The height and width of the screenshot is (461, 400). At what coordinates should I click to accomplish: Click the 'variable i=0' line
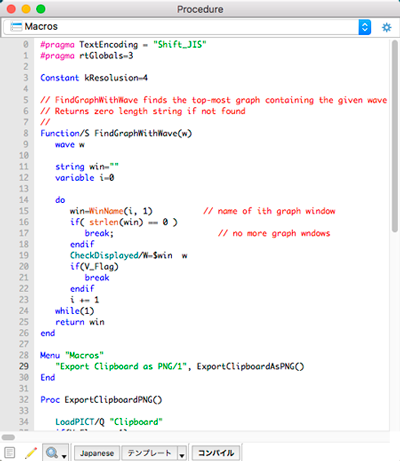pos(85,178)
